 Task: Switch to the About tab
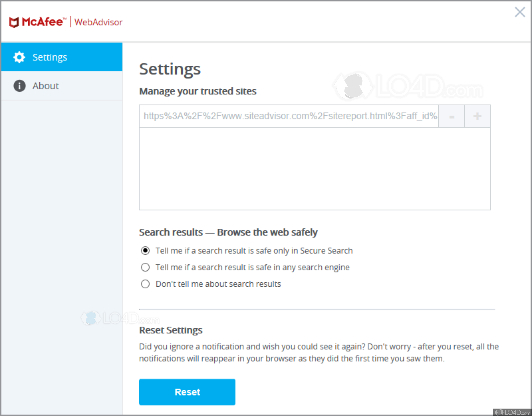45,86
